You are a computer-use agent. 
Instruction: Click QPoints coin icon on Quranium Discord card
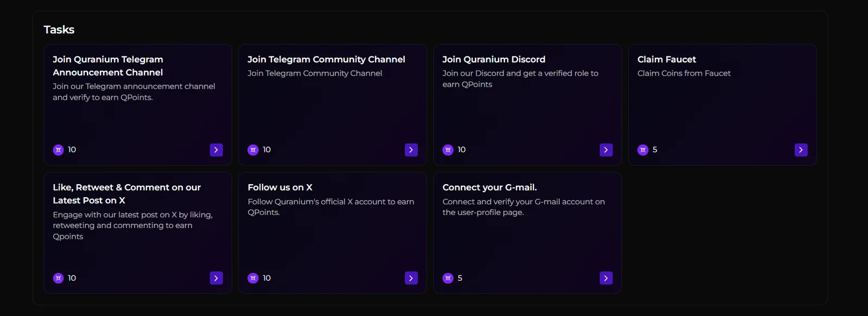(448, 150)
